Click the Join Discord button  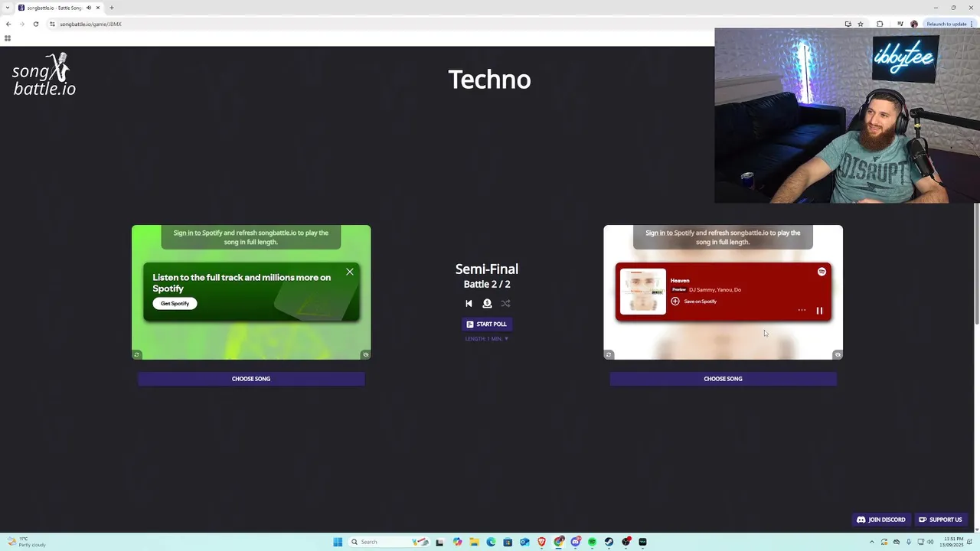880,520
